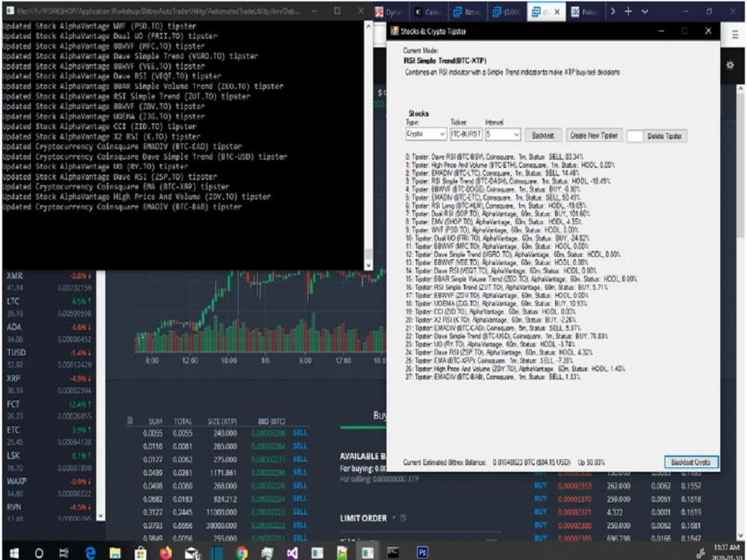Viewport: 747px width, 560px height.
Task: Select tipster 27 EMADIV (BTC-BAB) row
Action: (492, 377)
